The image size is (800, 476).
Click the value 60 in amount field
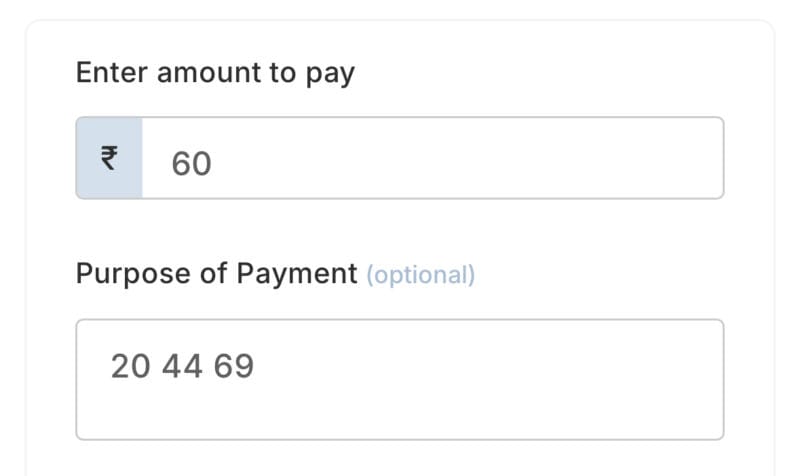pyautogui.click(x=191, y=162)
